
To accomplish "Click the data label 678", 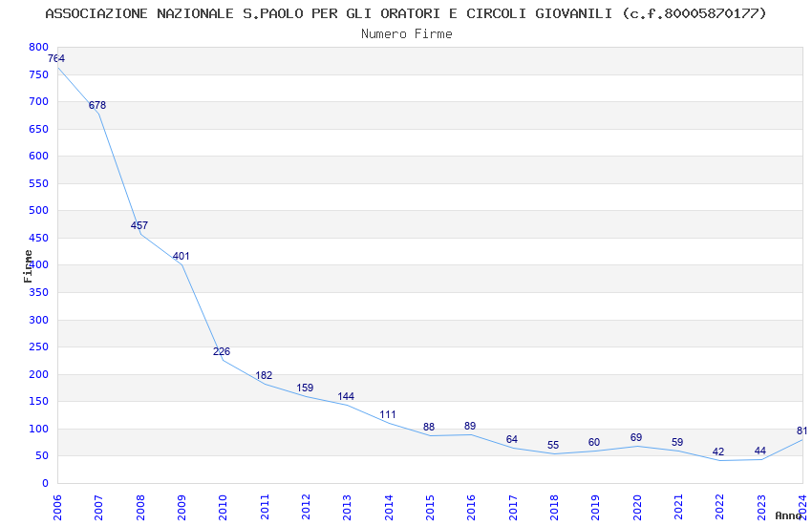I will 97,105.
